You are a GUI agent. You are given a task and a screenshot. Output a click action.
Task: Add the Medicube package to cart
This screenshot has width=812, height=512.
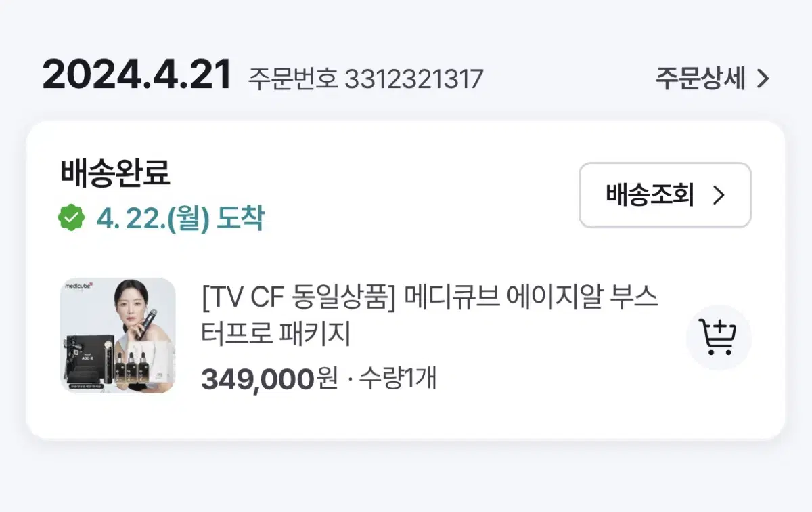point(719,337)
